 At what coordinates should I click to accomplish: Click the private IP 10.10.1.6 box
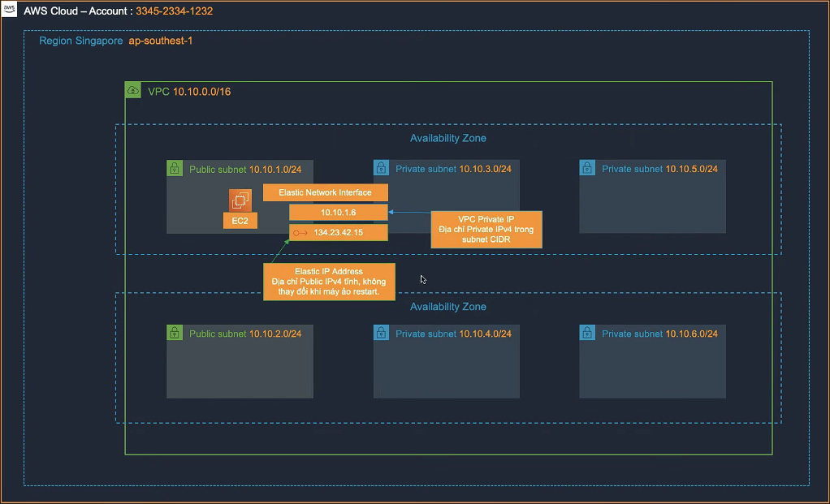pyautogui.click(x=338, y=212)
